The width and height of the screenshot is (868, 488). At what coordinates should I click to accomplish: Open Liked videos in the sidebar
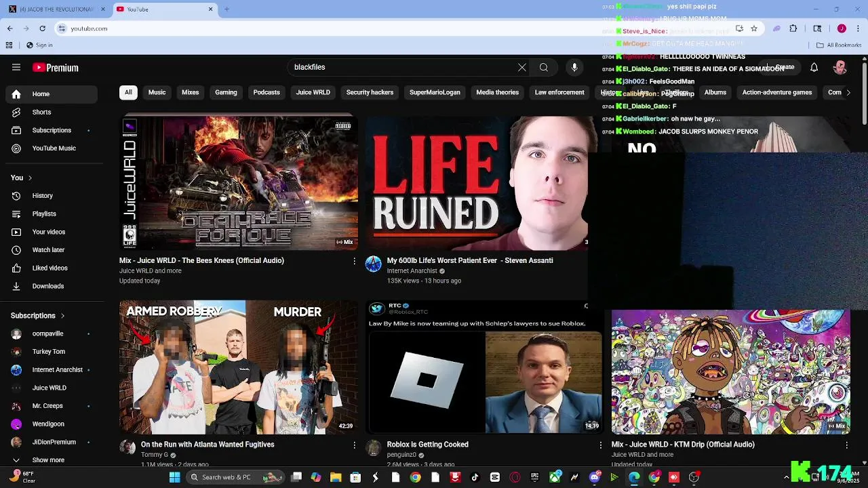pyautogui.click(x=52, y=268)
